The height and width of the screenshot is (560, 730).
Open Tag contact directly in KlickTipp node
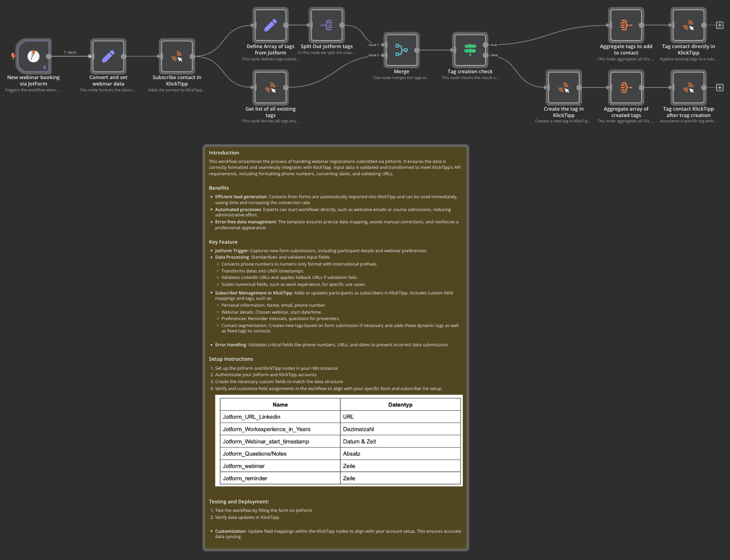pos(688,25)
